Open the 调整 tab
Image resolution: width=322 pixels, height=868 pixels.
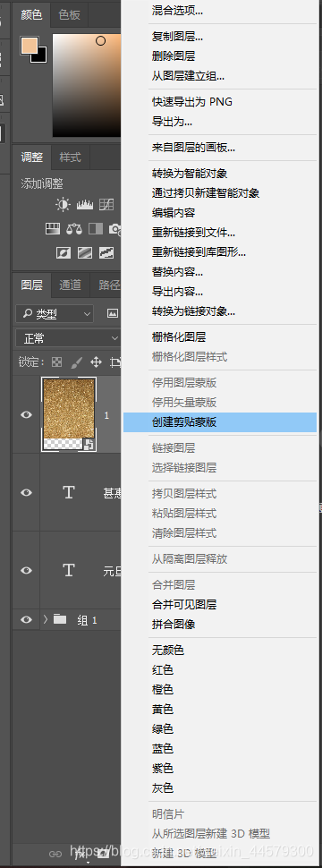point(32,157)
